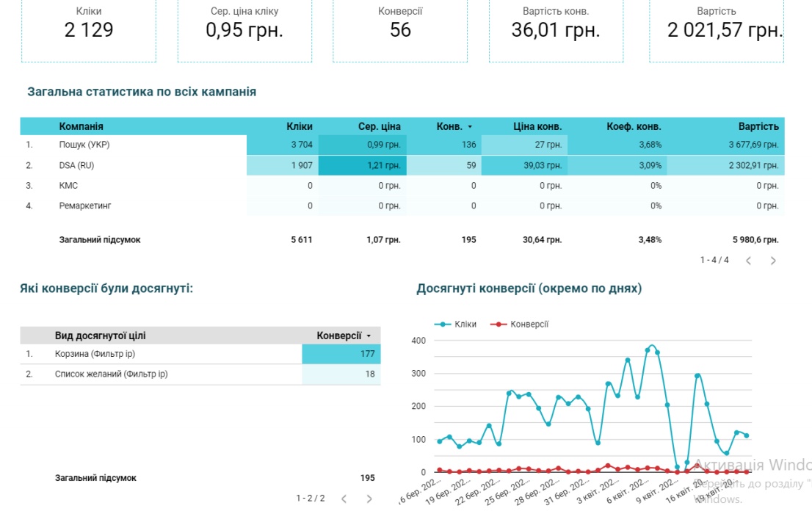Click the Список желаний (Фильтр ip) row

(111, 374)
